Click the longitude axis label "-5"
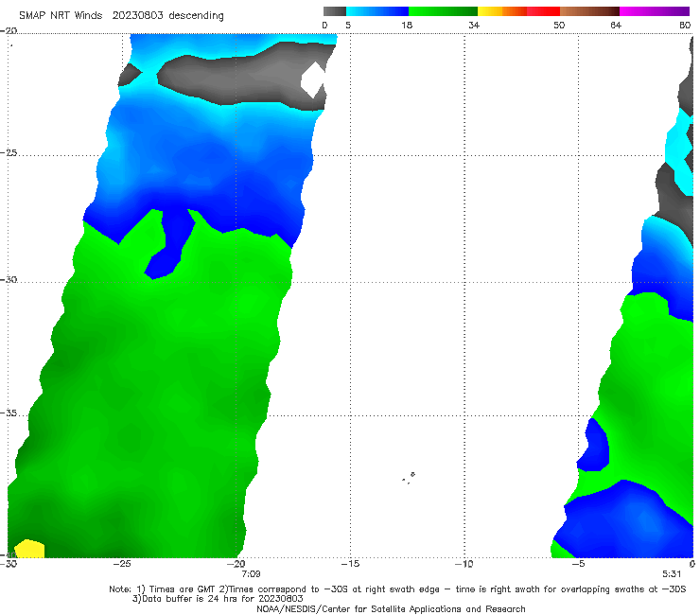This screenshot has height=615, width=700. point(578,564)
